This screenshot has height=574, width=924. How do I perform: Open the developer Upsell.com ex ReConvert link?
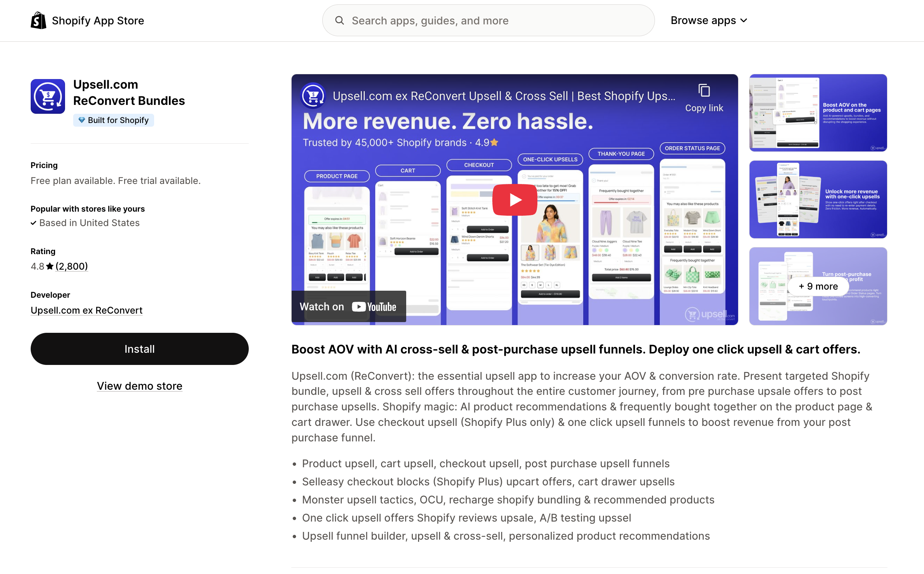click(86, 310)
